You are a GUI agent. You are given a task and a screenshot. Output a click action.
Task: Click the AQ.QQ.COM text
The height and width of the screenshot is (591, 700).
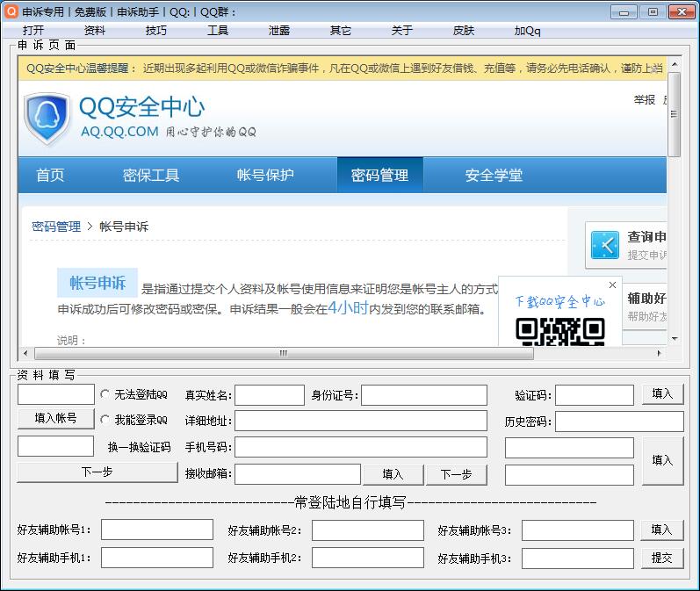119,132
